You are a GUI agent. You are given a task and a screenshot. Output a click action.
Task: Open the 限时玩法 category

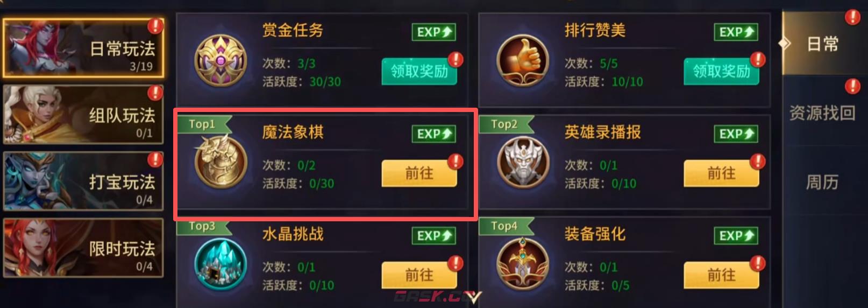[x=83, y=248]
